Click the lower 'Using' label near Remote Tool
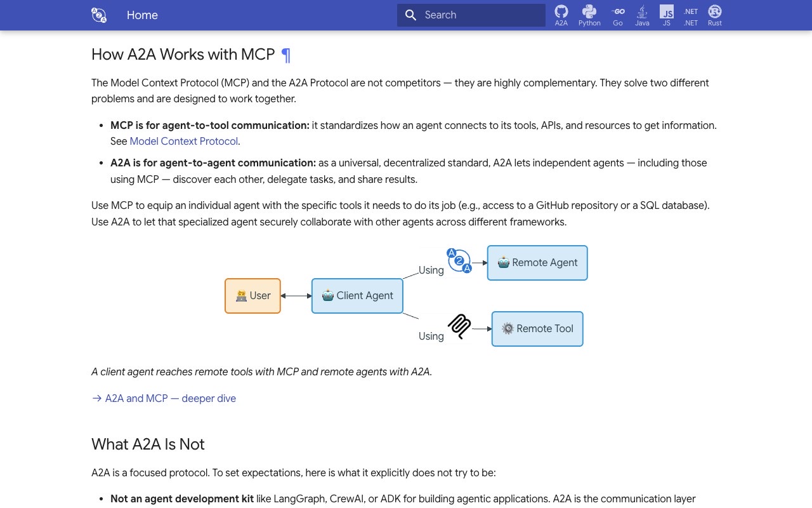This screenshot has width=812, height=508. coord(431,337)
